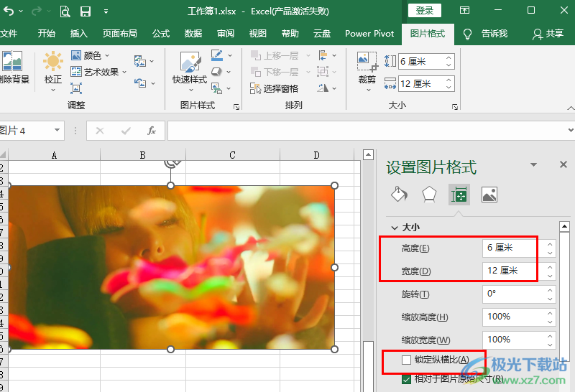Click the 登录 sign-in button
This screenshot has width=575, height=392.
click(425, 11)
